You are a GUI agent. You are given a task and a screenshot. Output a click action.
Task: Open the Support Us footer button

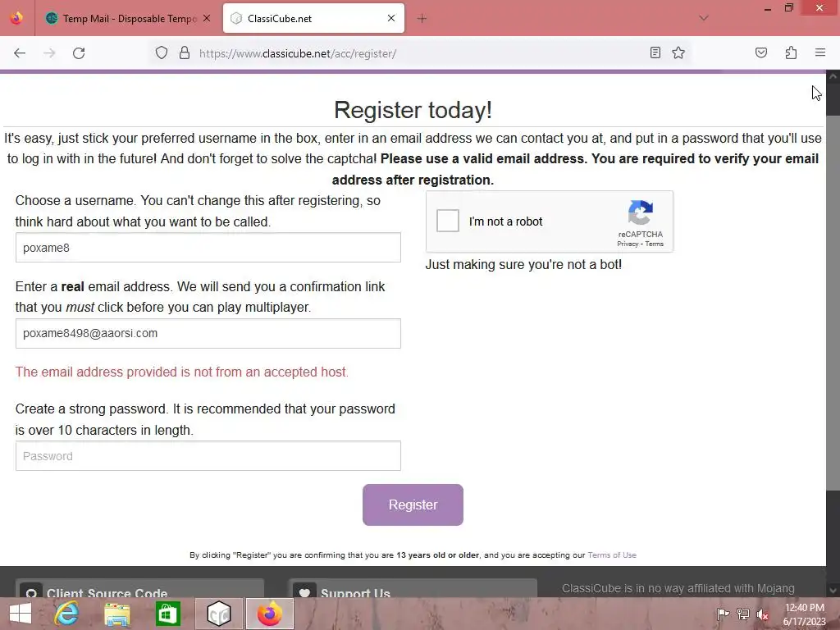click(413, 588)
